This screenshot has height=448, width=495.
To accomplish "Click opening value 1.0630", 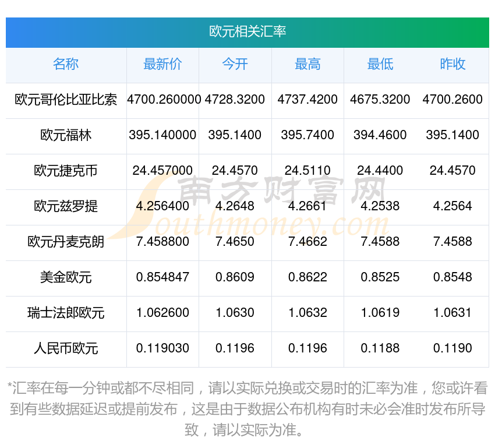I will pos(235,313).
